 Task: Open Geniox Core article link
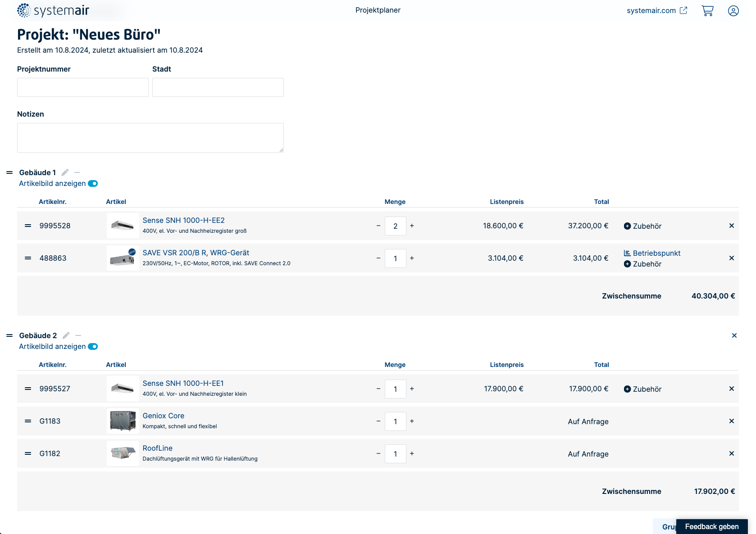point(163,416)
